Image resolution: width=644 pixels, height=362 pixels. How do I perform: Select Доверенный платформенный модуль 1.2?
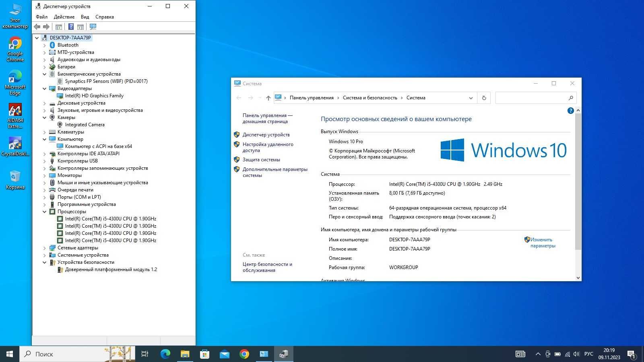(111, 269)
